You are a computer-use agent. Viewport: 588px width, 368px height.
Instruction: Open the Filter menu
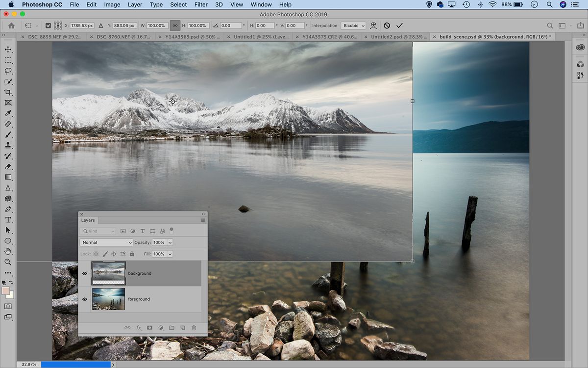(201, 4)
